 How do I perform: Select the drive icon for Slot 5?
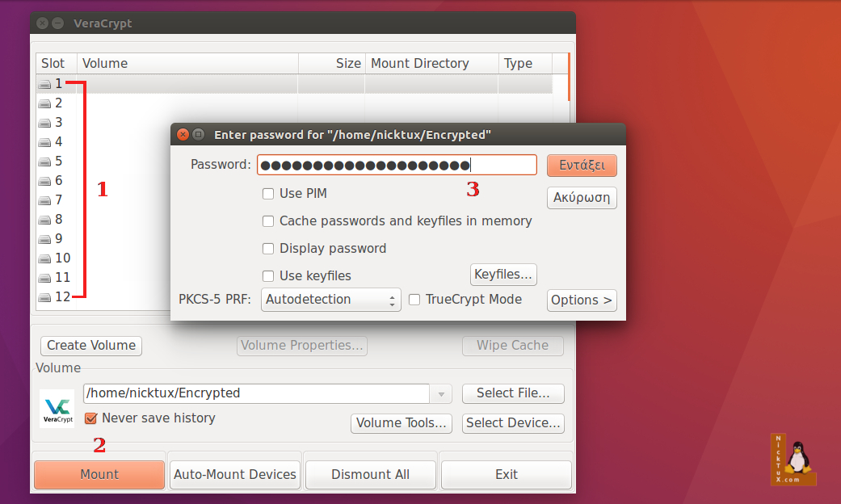44,161
